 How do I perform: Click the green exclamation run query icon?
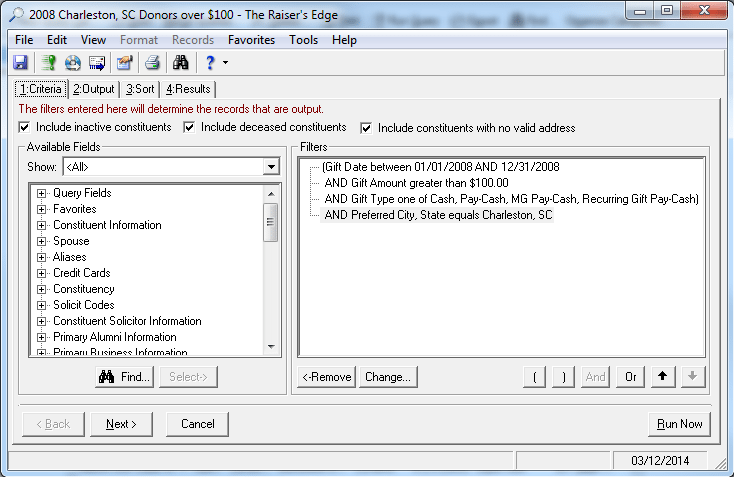pos(48,63)
